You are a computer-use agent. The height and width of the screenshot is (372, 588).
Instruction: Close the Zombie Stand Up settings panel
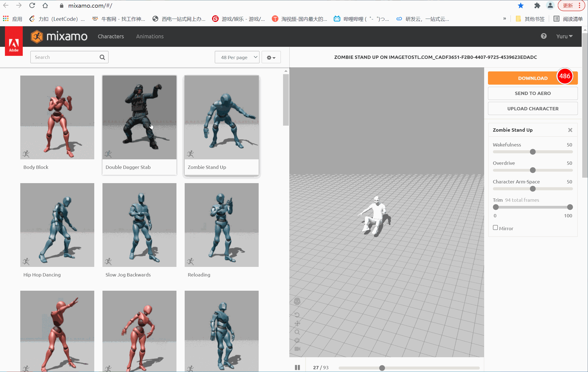tap(570, 130)
